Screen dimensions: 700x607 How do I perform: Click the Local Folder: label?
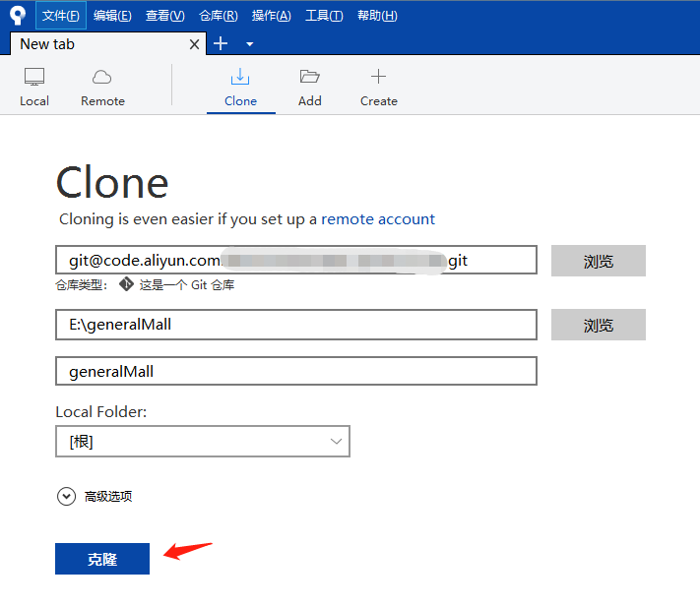pyautogui.click(x=100, y=411)
